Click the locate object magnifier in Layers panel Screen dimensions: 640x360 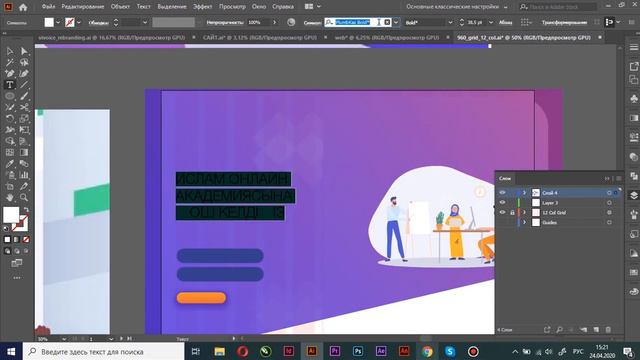559,329
